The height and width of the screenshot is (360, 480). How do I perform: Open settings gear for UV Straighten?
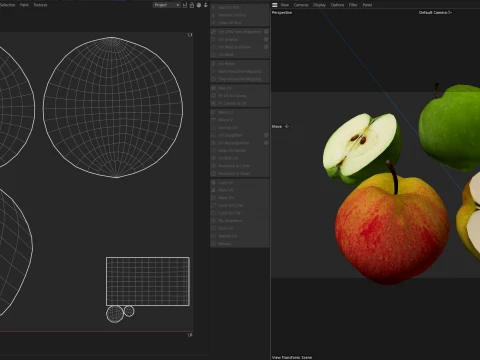click(266, 135)
